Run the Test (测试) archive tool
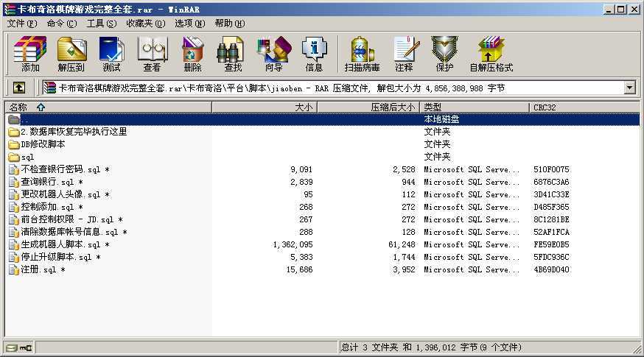Viewport: 644px width, 357px height. pos(111,54)
